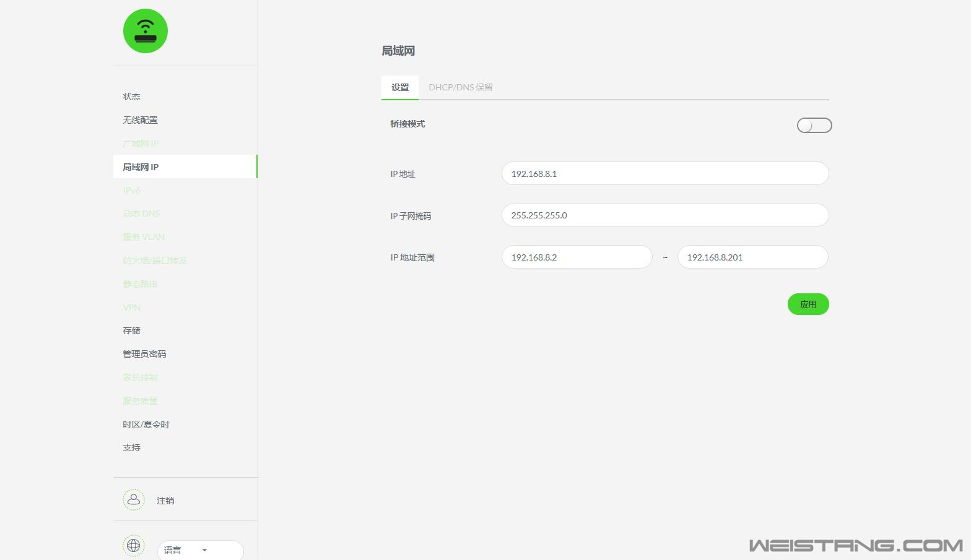
Task: Navigate to 时区/夏令时 timezone settings
Action: [x=146, y=424]
